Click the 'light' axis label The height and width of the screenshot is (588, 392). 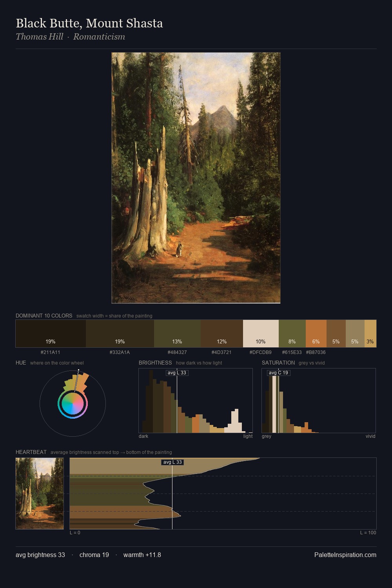coord(248,436)
